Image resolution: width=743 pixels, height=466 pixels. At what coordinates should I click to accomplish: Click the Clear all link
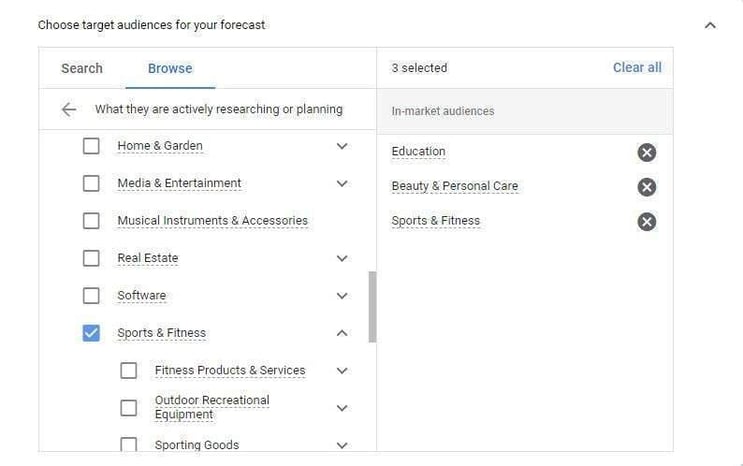click(637, 67)
